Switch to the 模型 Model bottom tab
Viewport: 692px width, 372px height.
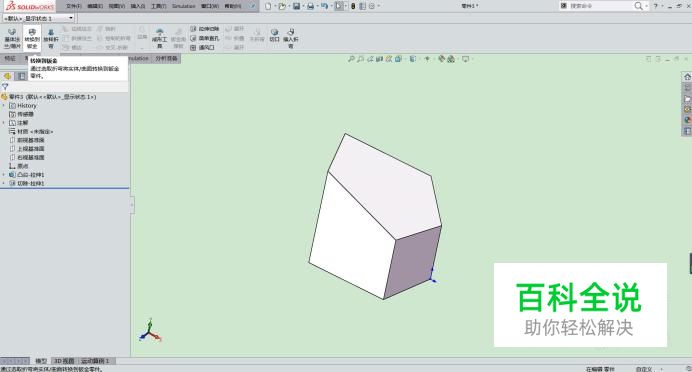point(41,361)
